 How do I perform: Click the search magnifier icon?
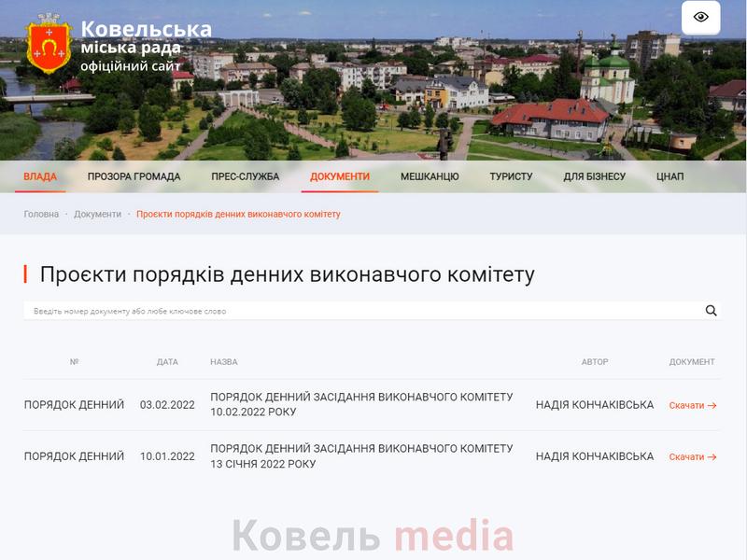(711, 311)
